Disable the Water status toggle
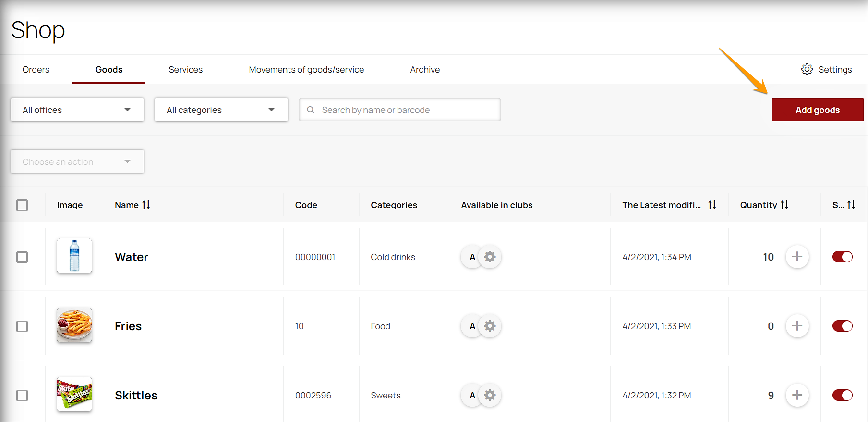Screen dimensions: 868x422 tap(842, 257)
